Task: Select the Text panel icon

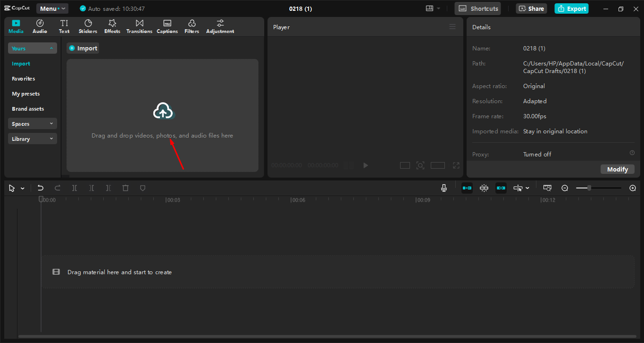Action: coord(64,26)
